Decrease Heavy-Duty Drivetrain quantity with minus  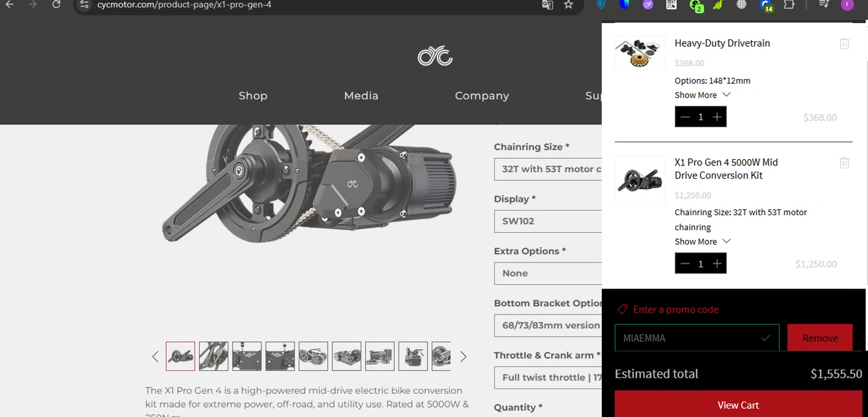685,117
